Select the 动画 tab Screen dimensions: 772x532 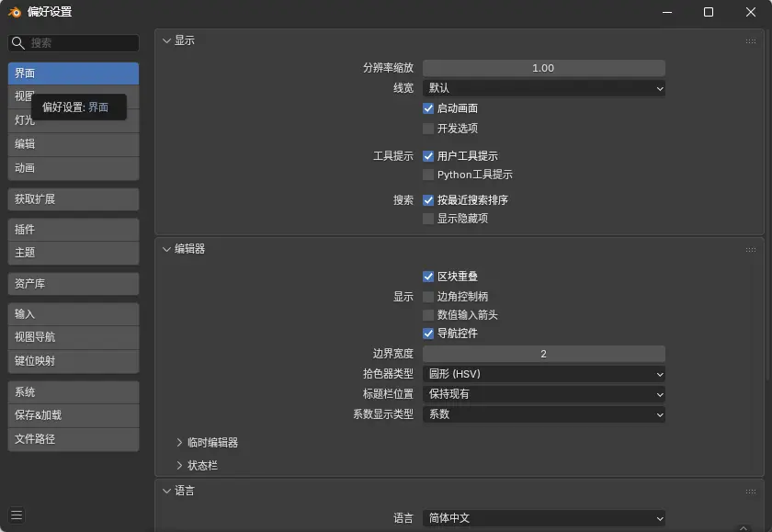(74, 168)
